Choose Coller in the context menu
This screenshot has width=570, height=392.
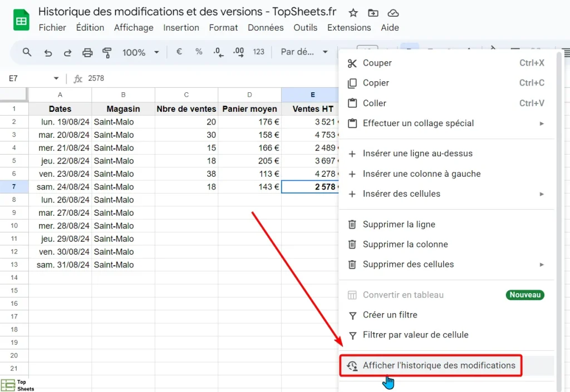point(446,103)
